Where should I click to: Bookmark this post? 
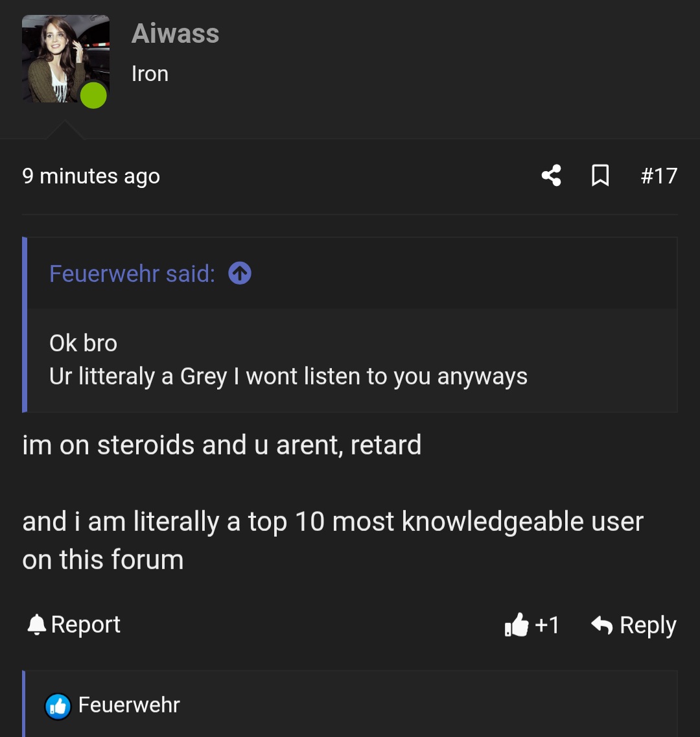pyautogui.click(x=600, y=175)
